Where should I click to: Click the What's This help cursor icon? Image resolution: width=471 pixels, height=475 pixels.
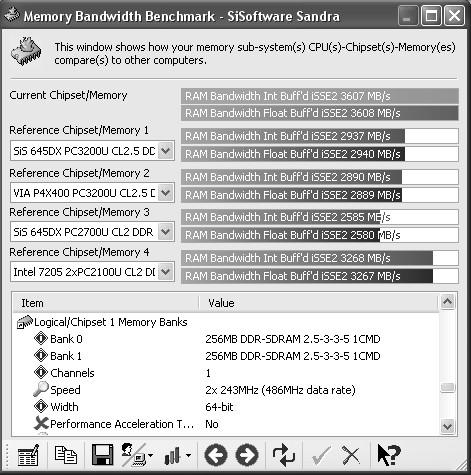coord(389,455)
